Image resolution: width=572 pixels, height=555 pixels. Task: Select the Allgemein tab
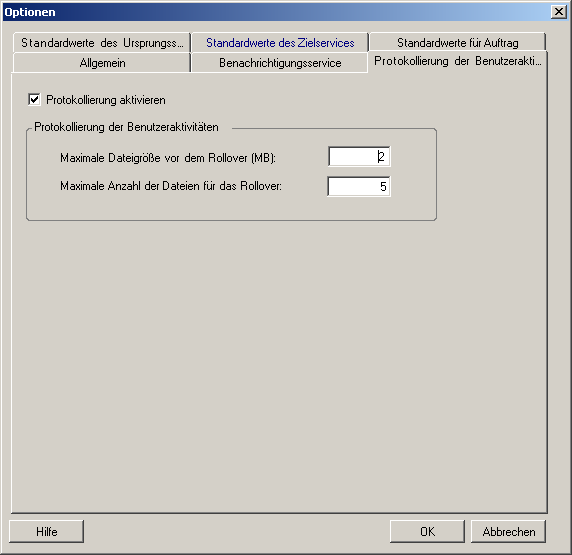[102, 63]
